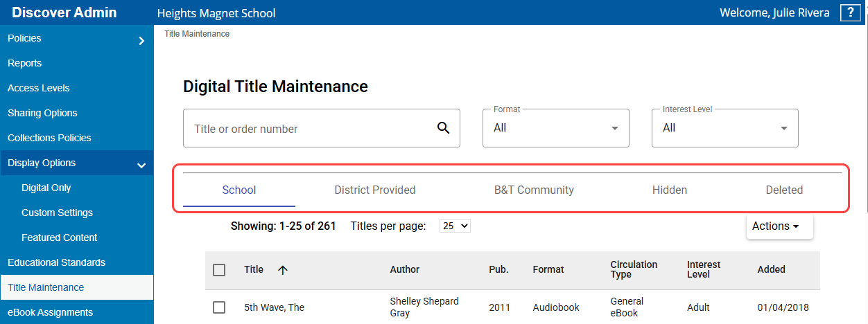Expand the Policies chevron

coord(141,41)
